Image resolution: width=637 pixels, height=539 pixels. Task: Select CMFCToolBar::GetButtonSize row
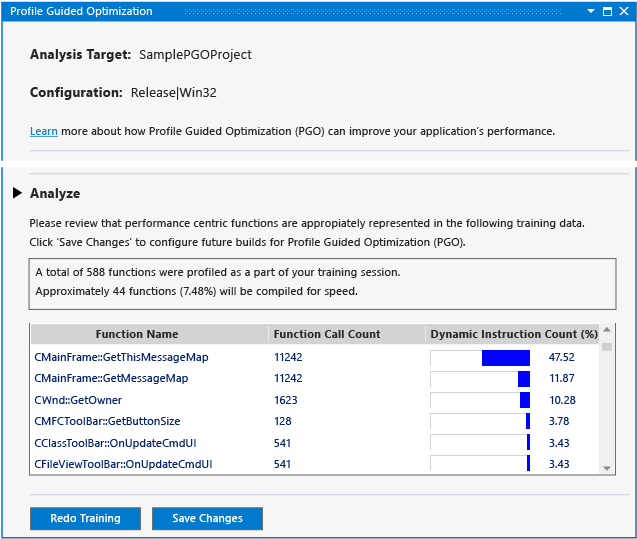click(x=107, y=421)
